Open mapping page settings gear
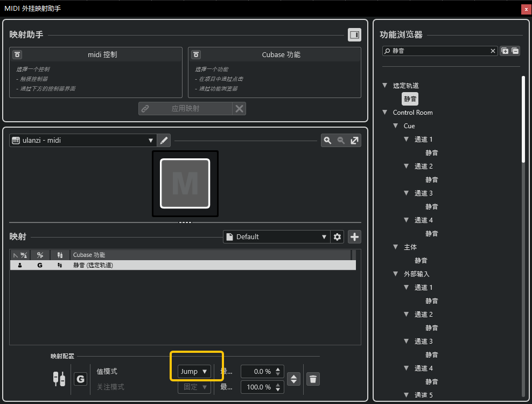This screenshot has width=532, height=404. tap(337, 236)
